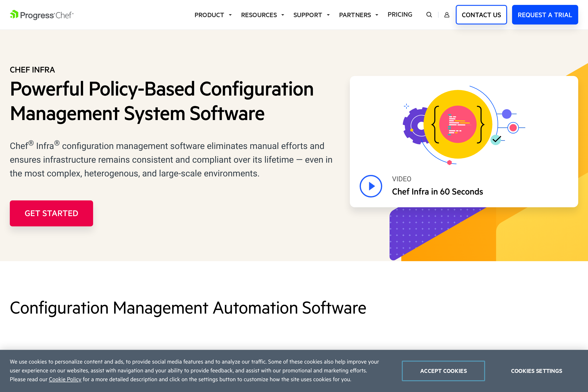Click the CONTACT US button

tap(481, 15)
